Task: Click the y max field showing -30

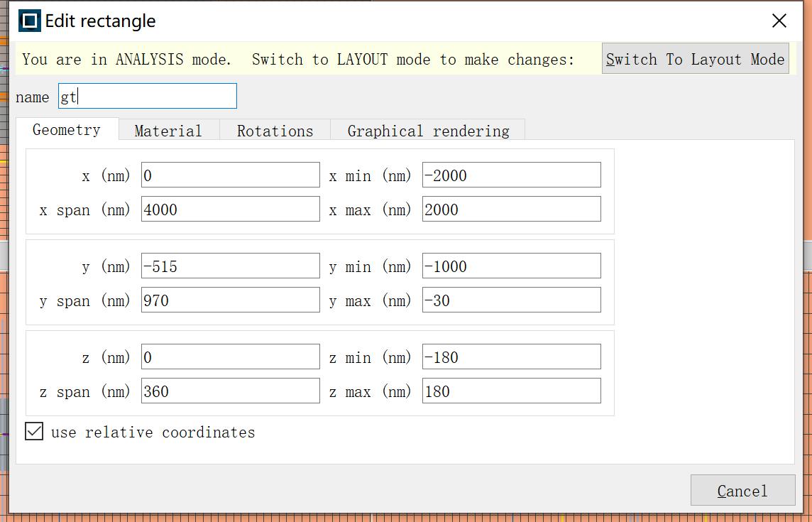Action: click(511, 300)
